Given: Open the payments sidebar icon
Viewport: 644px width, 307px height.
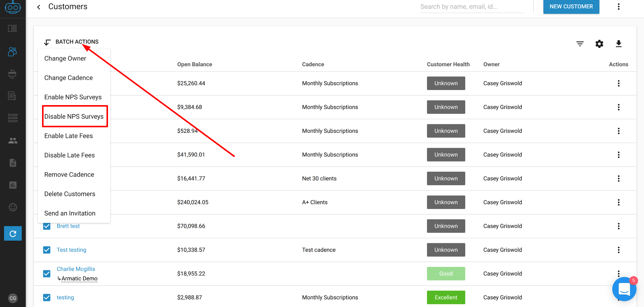Looking at the screenshot, I should (12, 74).
